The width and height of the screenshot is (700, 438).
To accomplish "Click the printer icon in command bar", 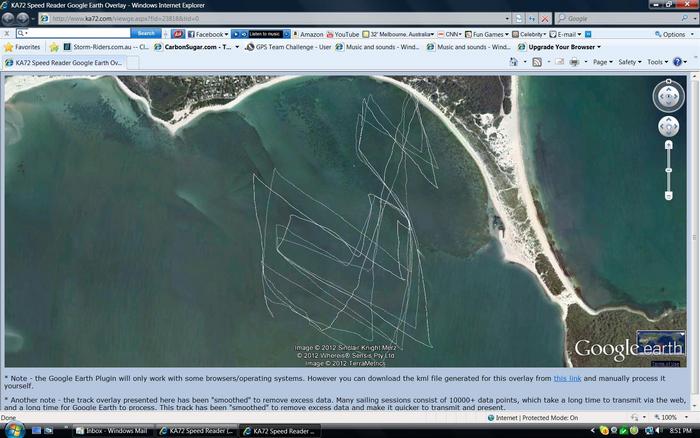I will [574, 62].
